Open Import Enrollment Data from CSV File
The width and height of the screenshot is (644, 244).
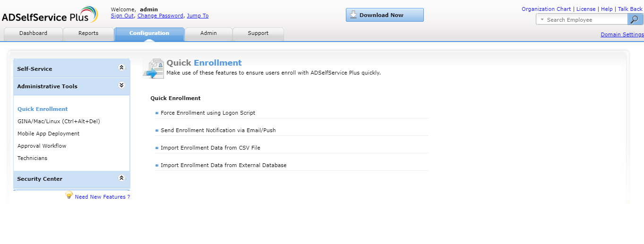click(x=210, y=148)
